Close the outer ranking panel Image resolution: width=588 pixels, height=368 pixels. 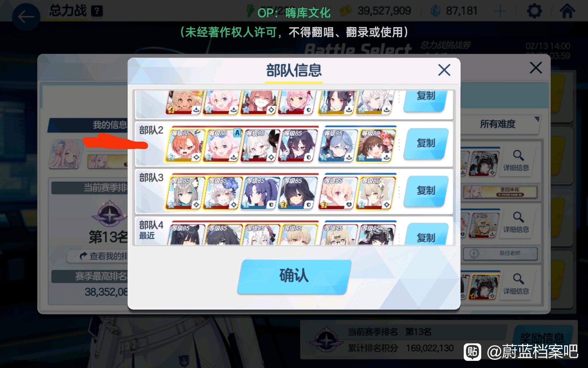tap(536, 68)
